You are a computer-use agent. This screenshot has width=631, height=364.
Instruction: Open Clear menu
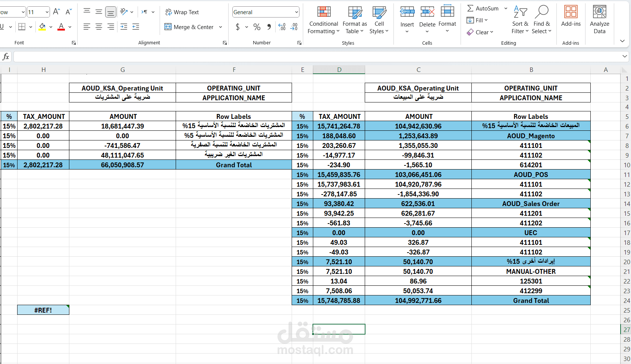pyautogui.click(x=480, y=32)
